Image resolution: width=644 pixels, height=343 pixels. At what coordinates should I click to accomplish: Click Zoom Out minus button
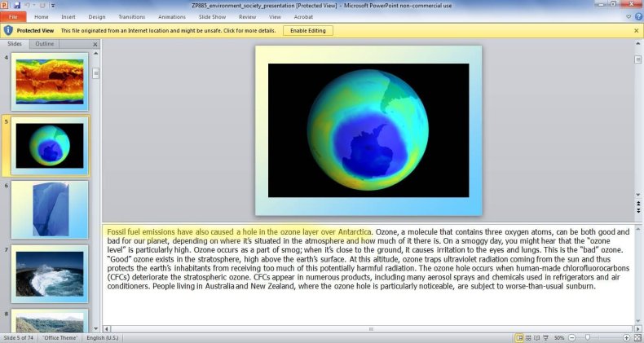tap(571, 338)
